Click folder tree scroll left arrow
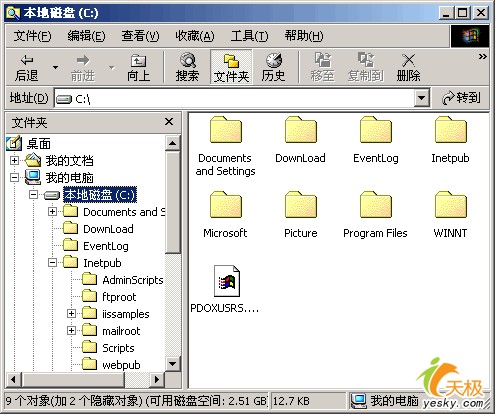Viewport: 495px width, 414px height. (14, 379)
